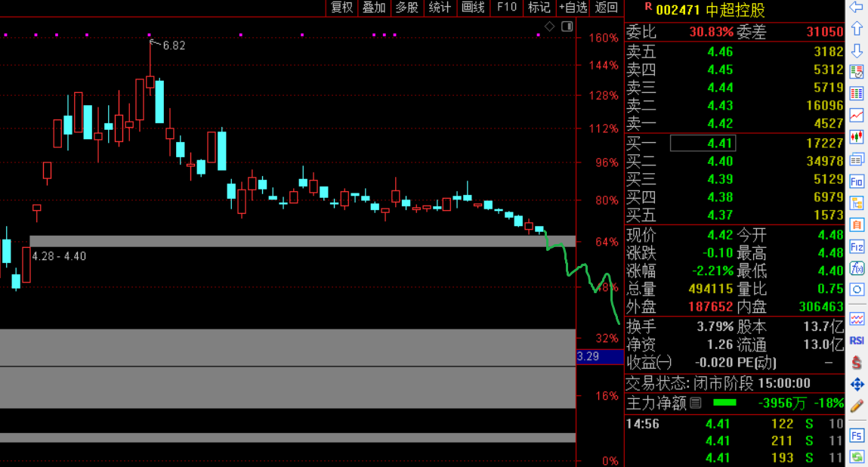Click the 主力净额 value -3956万

[x=782, y=404]
